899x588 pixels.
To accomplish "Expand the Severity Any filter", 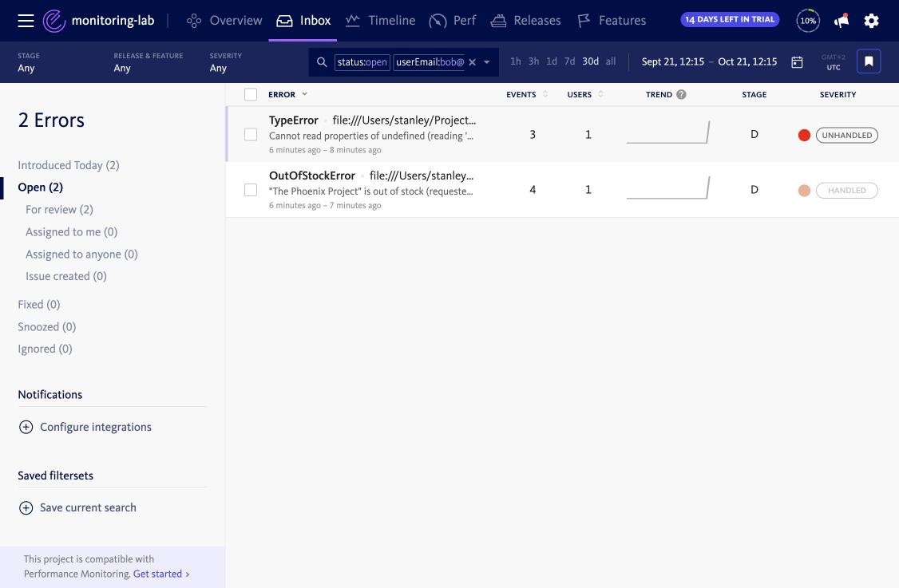I will [225, 62].
